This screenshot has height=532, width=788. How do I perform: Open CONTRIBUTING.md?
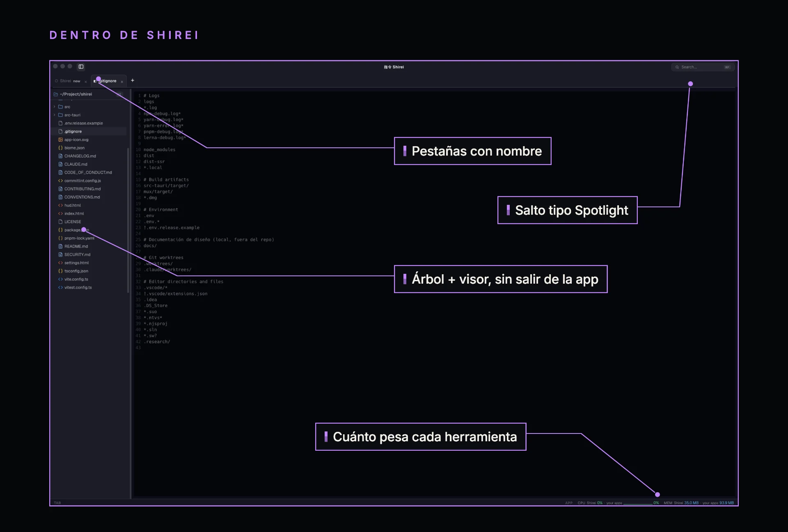pos(82,189)
